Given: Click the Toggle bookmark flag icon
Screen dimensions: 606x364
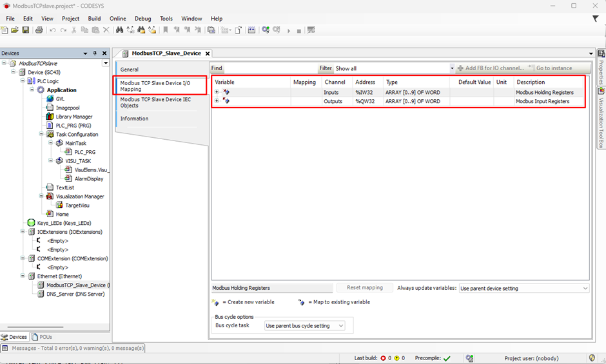Looking at the screenshot, I should 166,30.
